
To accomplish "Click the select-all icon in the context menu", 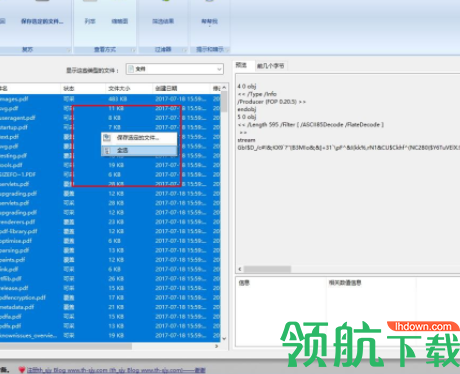I will (x=107, y=151).
